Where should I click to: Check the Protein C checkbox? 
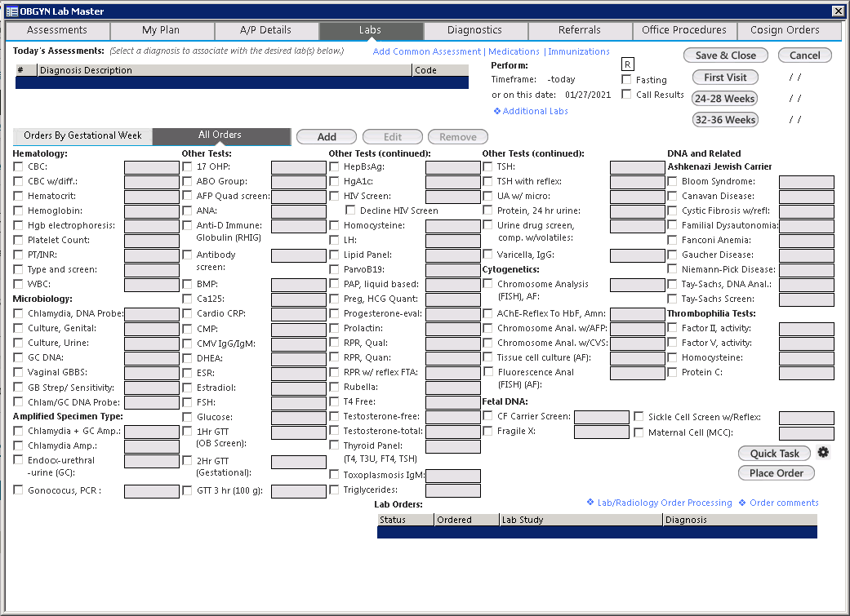tap(672, 372)
